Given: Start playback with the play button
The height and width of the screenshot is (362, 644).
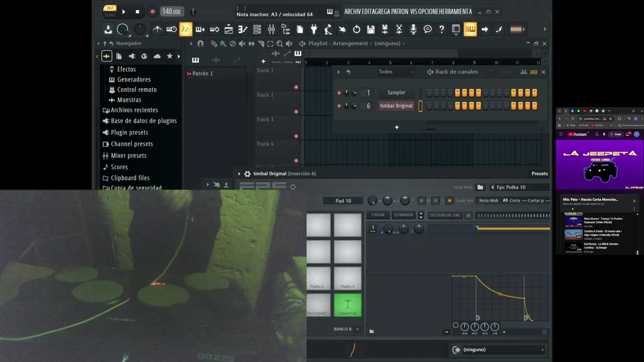Looking at the screenshot, I should (123, 12).
